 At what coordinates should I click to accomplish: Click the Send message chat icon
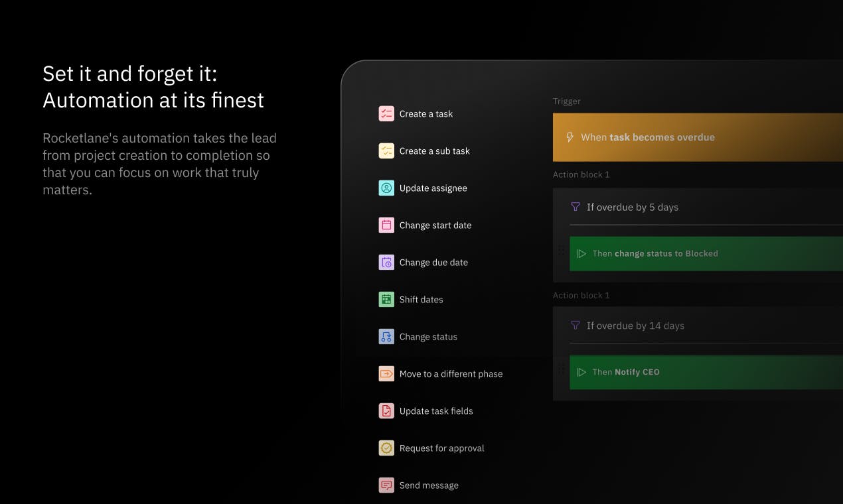[386, 485]
